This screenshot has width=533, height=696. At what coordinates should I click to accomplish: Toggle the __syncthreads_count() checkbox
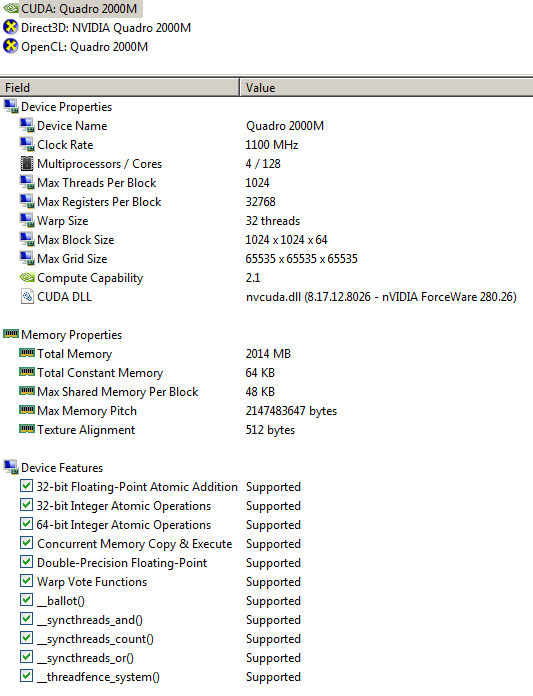[x=27, y=638]
